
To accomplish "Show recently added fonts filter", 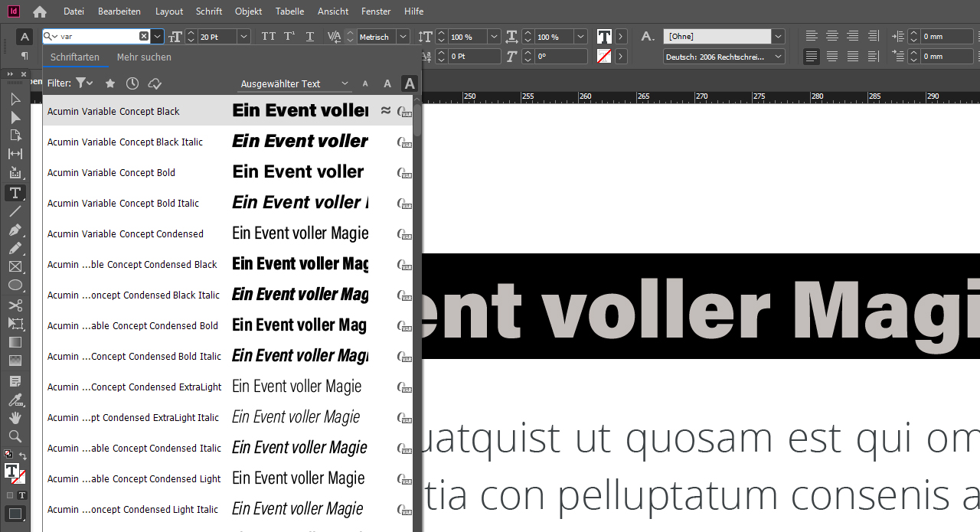I will click(132, 83).
